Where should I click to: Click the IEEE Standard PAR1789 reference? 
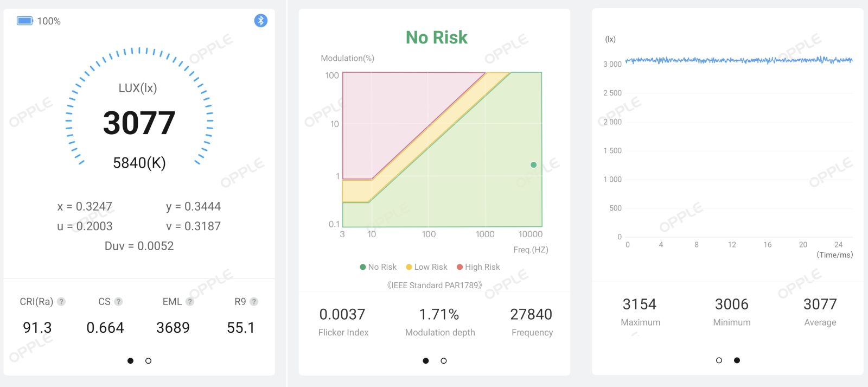coord(434,286)
